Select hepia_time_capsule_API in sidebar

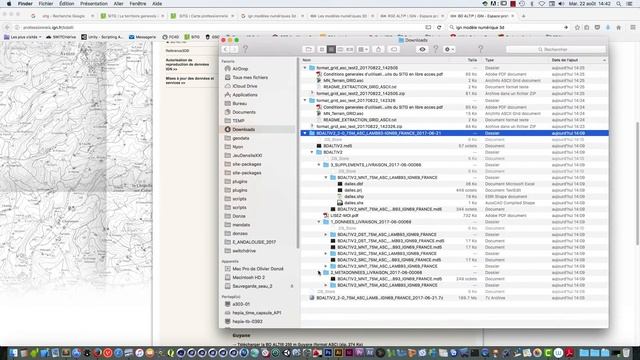coord(257,313)
